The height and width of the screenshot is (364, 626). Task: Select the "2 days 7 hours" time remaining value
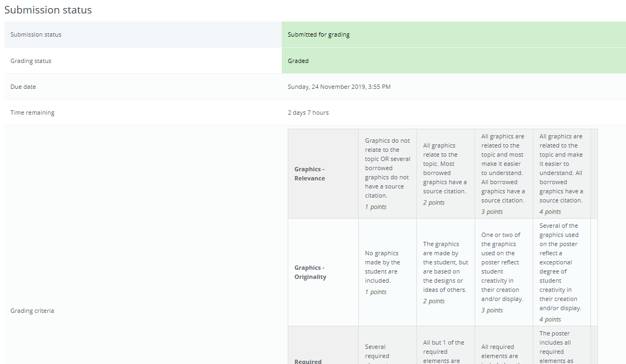308,113
